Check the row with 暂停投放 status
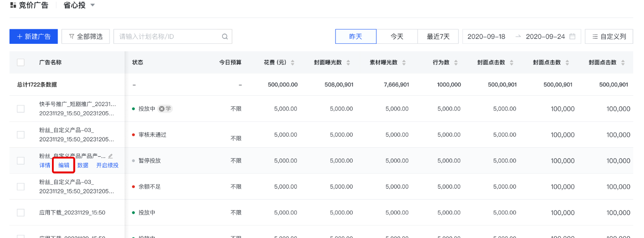 (x=21, y=161)
